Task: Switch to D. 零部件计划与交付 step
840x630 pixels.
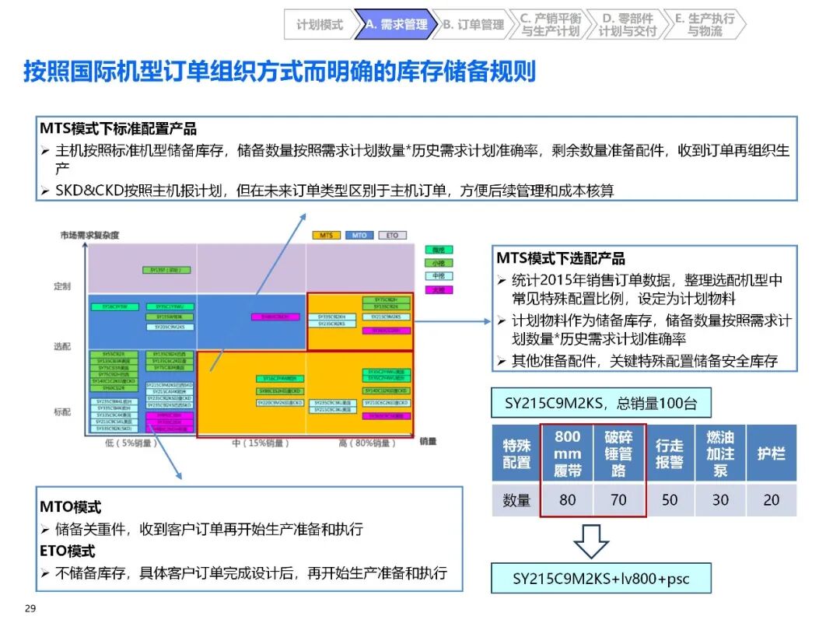Action: pos(628,25)
